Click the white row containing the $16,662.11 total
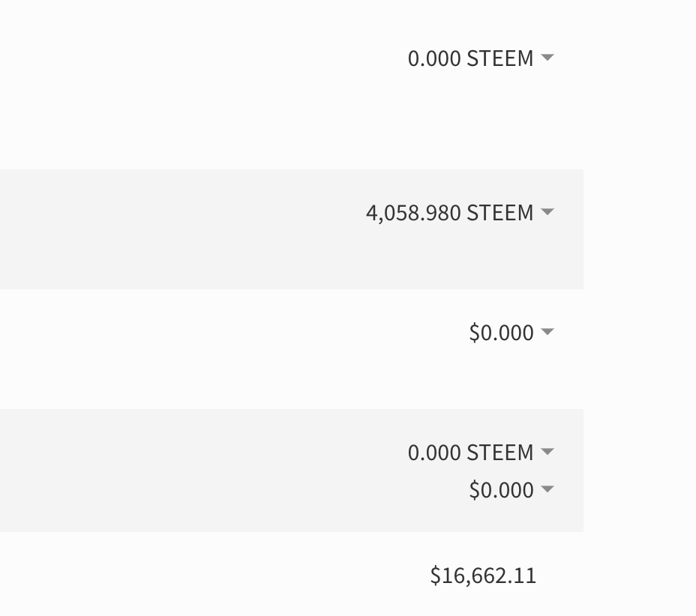Image resolution: width=696 pixels, height=616 pixels. 225,576
